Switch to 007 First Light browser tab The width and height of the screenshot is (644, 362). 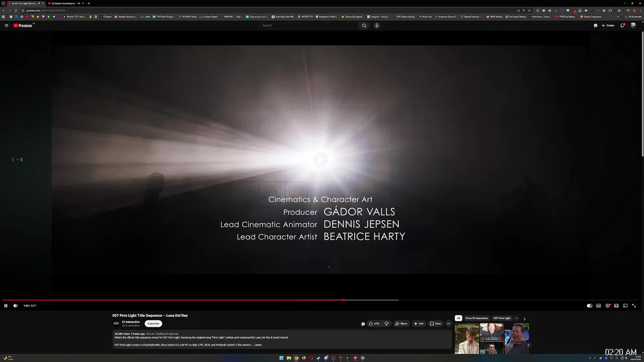[24, 4]
